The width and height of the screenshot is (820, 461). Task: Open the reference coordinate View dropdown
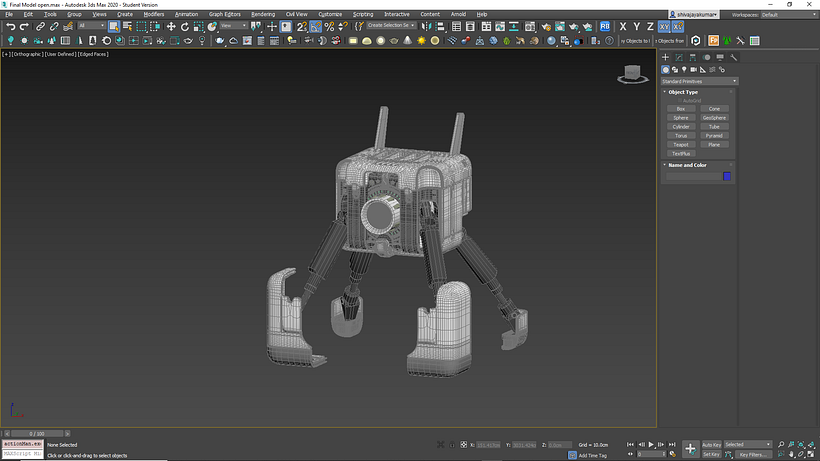click(233, 26)
